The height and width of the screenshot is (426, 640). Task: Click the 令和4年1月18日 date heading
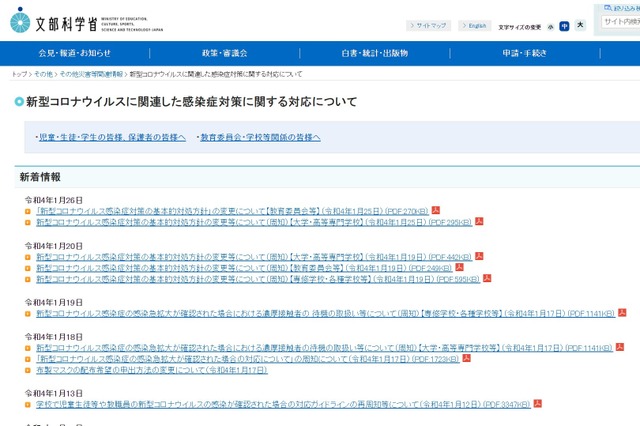coord(53,337)
